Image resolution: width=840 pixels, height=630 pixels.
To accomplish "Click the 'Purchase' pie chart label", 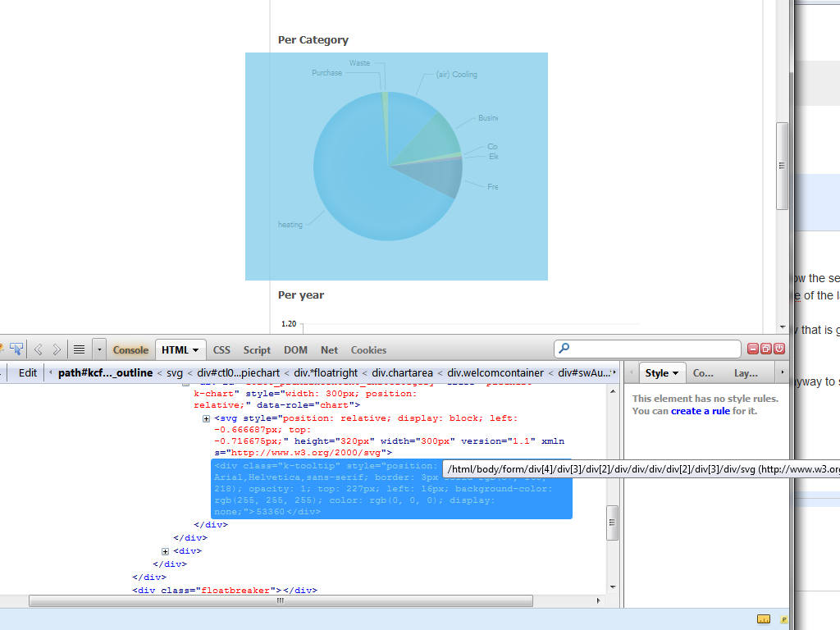I will click(x=326, y=72).
